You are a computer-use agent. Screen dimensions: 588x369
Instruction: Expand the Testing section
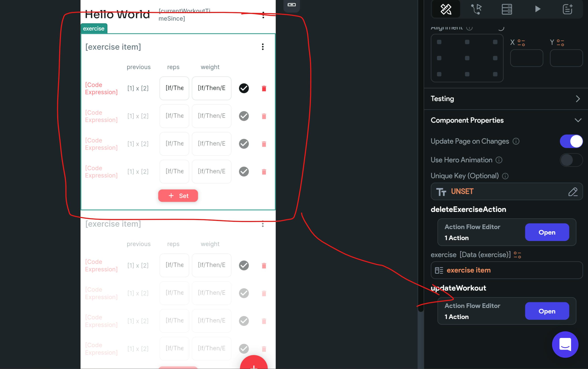577,99
